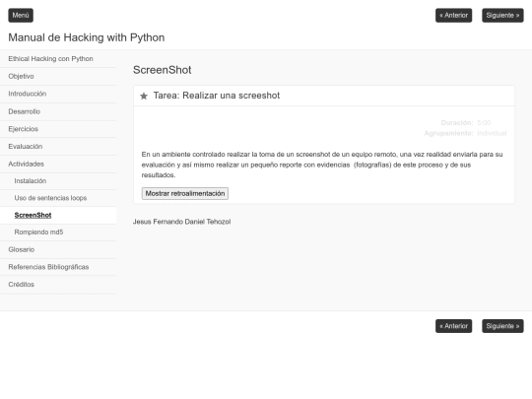Open Rompiendo md5 activity

pyautogui.click(x=58, y=233)
